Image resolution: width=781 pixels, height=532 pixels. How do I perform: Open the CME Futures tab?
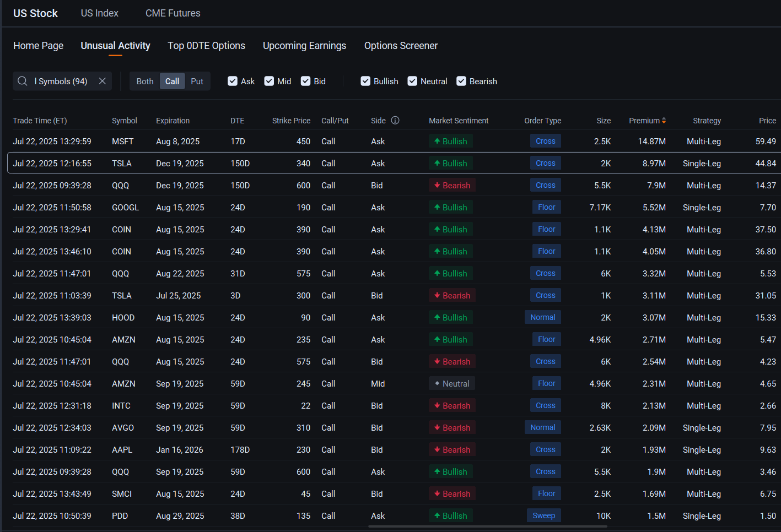pos(173,13)
